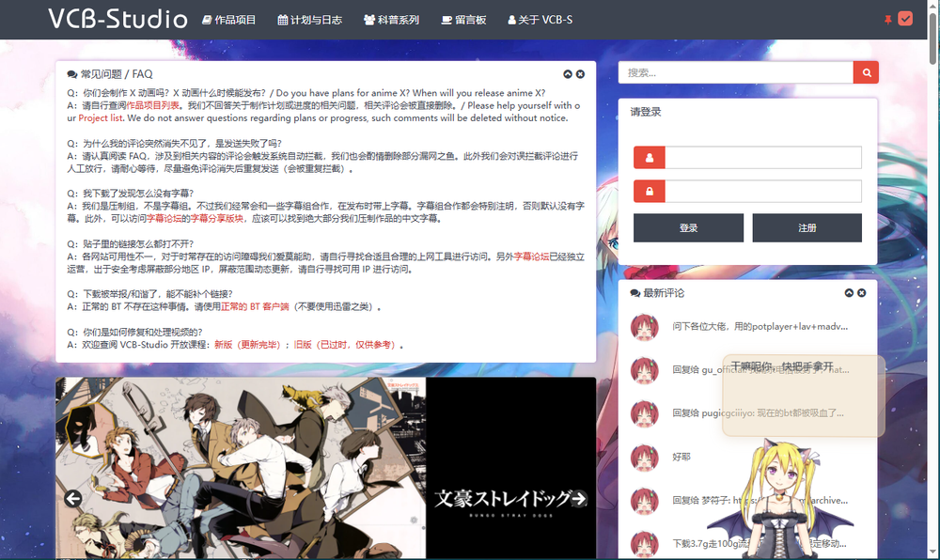Screen dimensions: 940x560
Task: Click the graduation-cap icon for 科普系列
Action: 371,19
